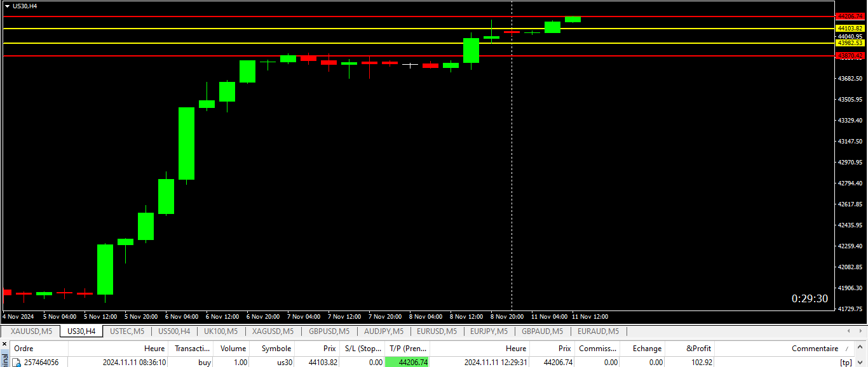The image size is (868, 367).
Task: Click the red 44206.74 price label
Action: coord(850,16)
